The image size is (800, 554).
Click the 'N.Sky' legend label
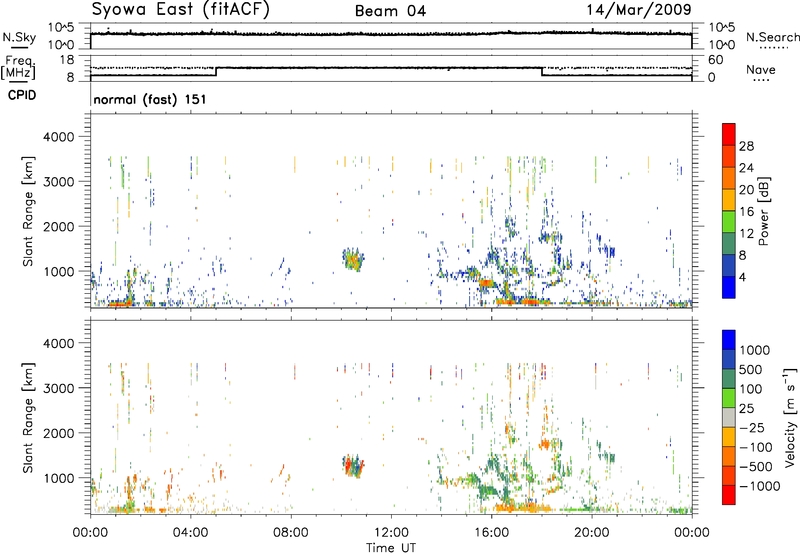19,37
